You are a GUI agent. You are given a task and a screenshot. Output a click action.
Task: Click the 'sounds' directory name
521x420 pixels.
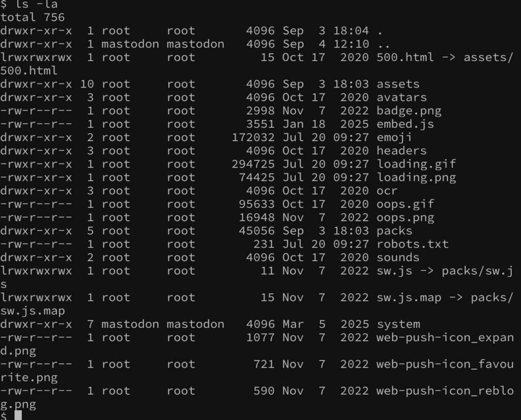pos(398,258)
